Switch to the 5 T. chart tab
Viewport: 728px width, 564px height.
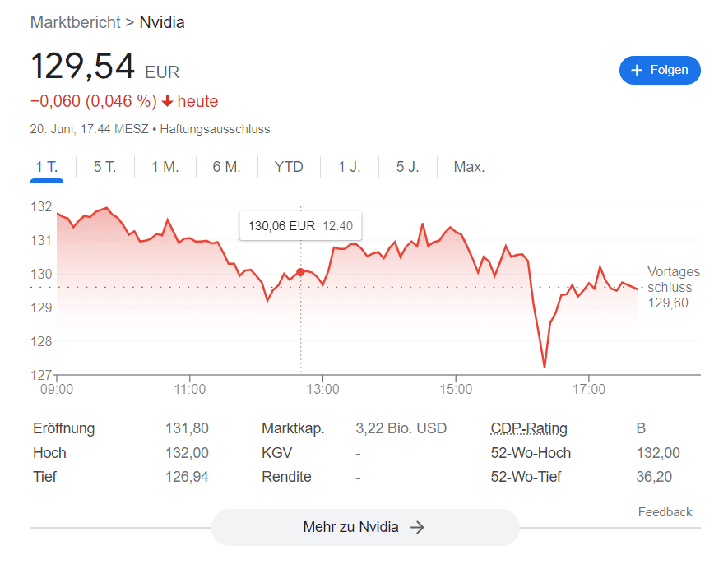[104, 167]
